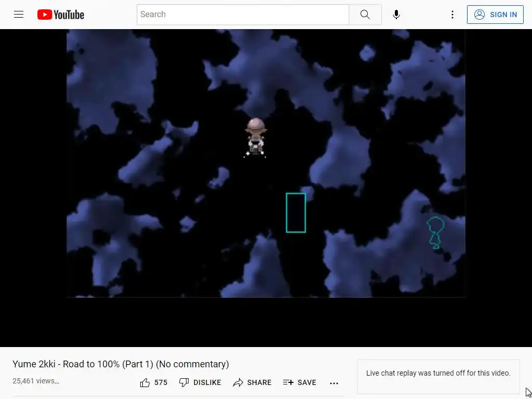532x399 pixels.
Task: Focus the Search input field
Action: (243, 15)
